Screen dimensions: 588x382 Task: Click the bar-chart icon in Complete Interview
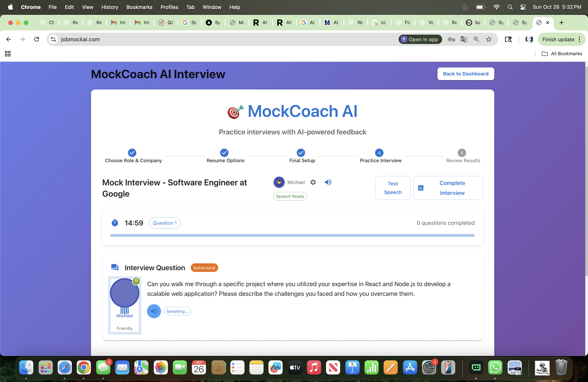[421, 188]
